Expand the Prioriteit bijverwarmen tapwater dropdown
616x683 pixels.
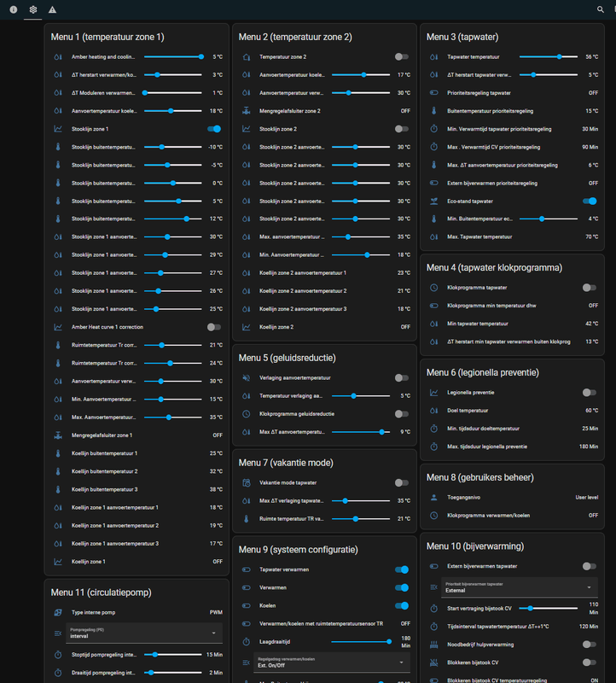point(520,587)
